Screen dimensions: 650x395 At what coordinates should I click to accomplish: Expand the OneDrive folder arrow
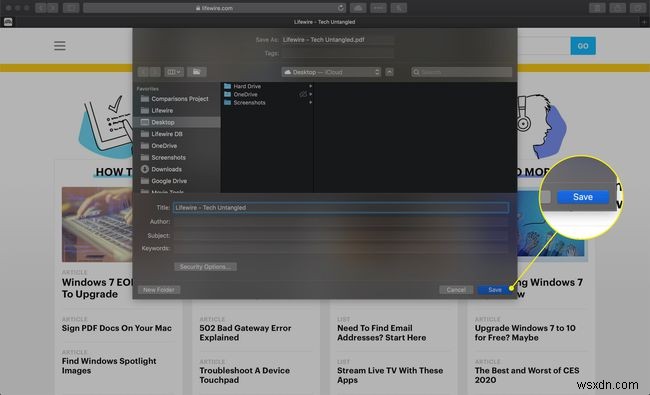[x=310, y=95]
